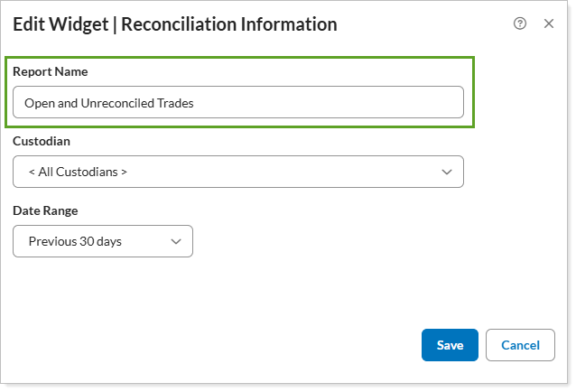This screenshot has height=392, width=576.
Task: Click the 'Open and Unreconciled Trades' text
Action: tap(109, 103)
